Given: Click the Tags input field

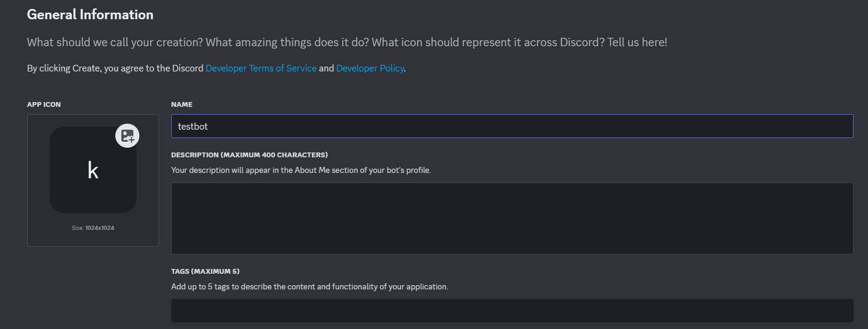Looking at the screenshot, I should (512, 310).
